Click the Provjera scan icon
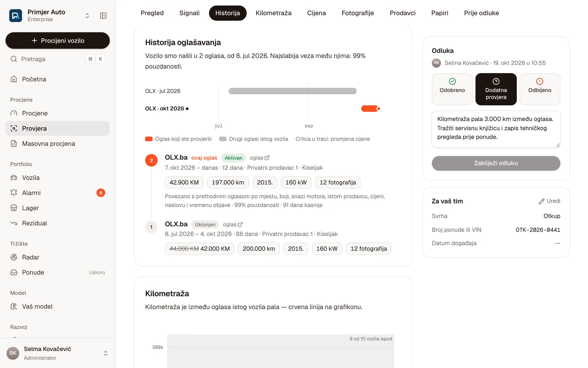The image size is (588, 368). (x=14, y=128)
